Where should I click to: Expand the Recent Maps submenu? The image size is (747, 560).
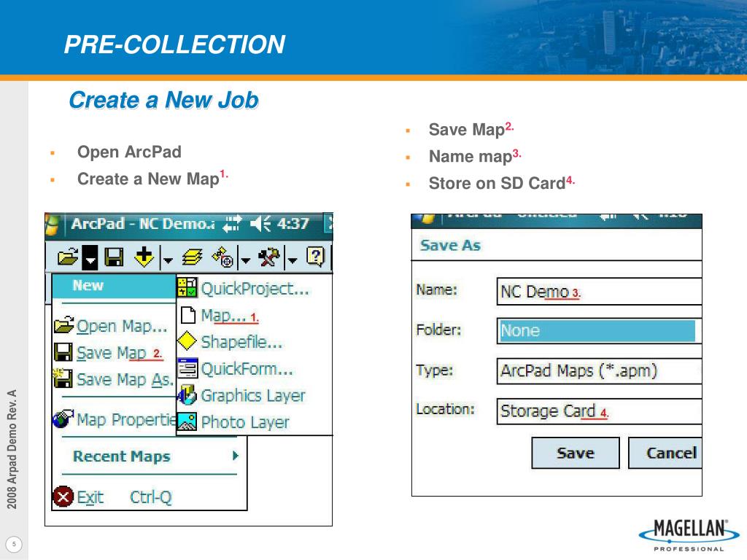click(155, 456)
